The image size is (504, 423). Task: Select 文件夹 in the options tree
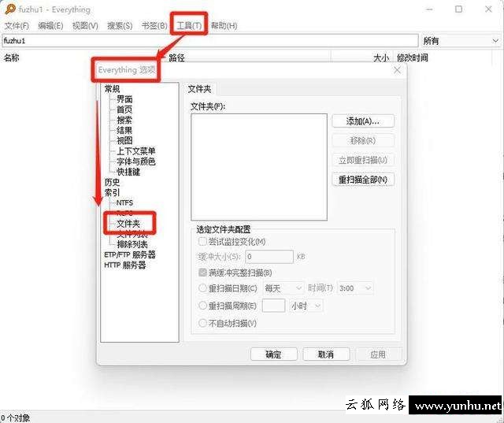(128, 224)
